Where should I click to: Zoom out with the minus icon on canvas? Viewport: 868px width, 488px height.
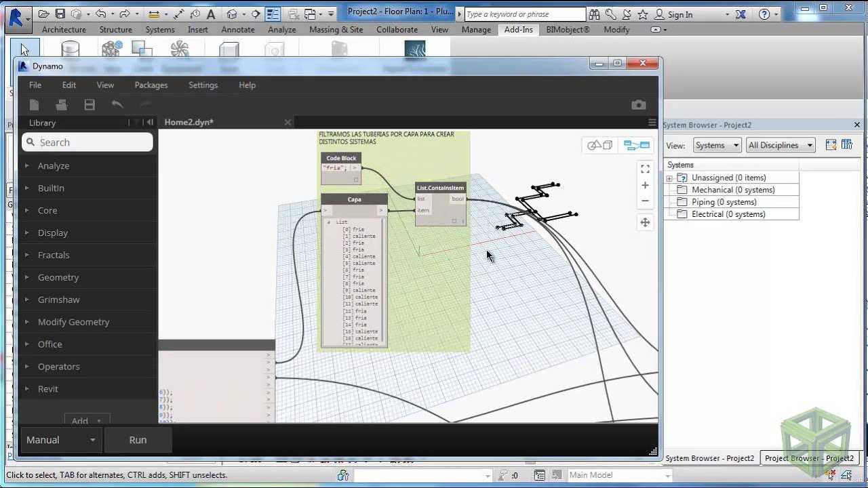coord(645,201)
